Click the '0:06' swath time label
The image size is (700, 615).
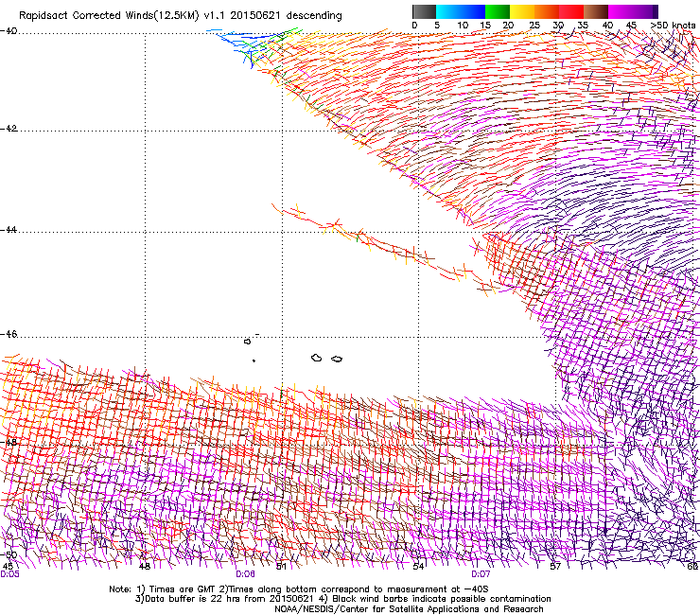click(x=245, y=574)
